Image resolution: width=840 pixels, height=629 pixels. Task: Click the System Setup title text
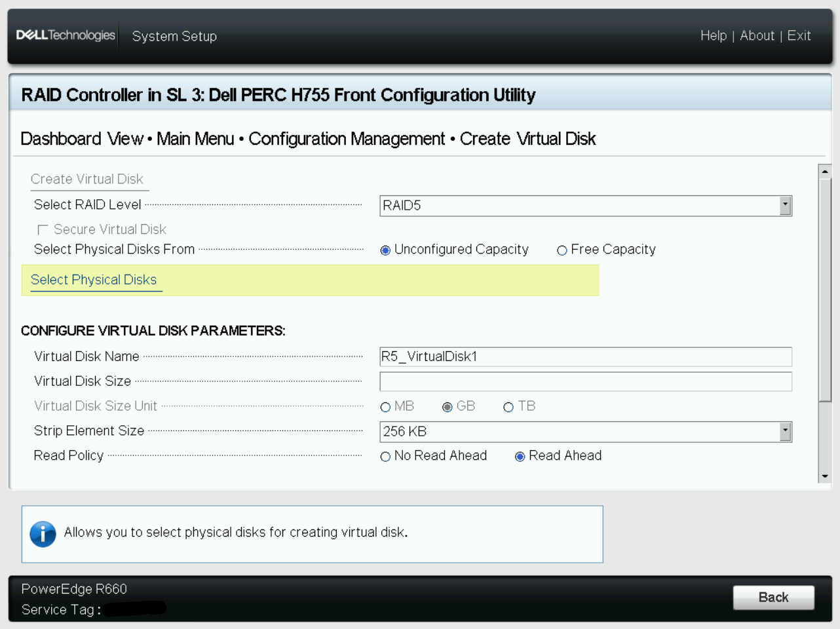pyautogui.click(x=174, y=36)
